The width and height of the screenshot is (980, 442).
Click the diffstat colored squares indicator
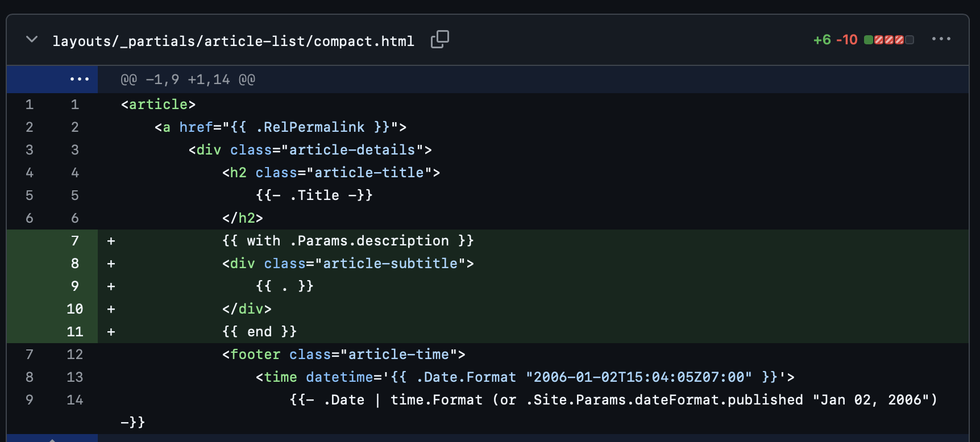pyautogui.click(x=888, y=40)
